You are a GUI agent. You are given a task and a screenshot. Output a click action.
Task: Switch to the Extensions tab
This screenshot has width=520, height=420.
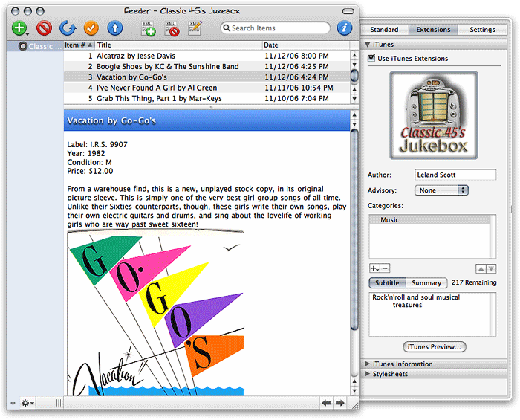point(433,30)
